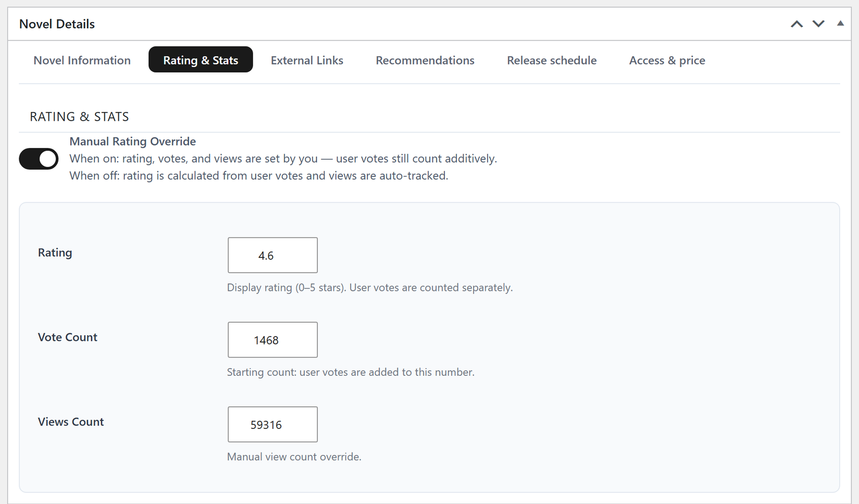Image resolution: width=859 pixels, height=504 pixels.
Task: Click the Vote Count label
Action: (x=68, y=337)
